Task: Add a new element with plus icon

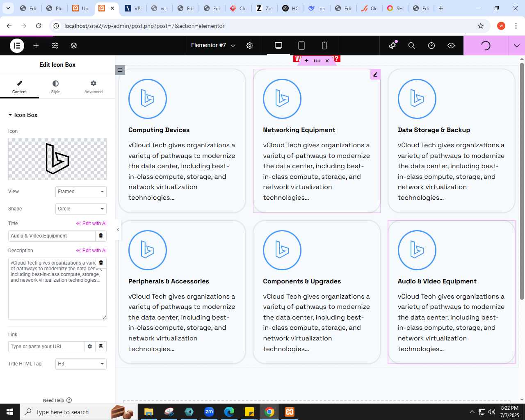Action: point(36,46)
